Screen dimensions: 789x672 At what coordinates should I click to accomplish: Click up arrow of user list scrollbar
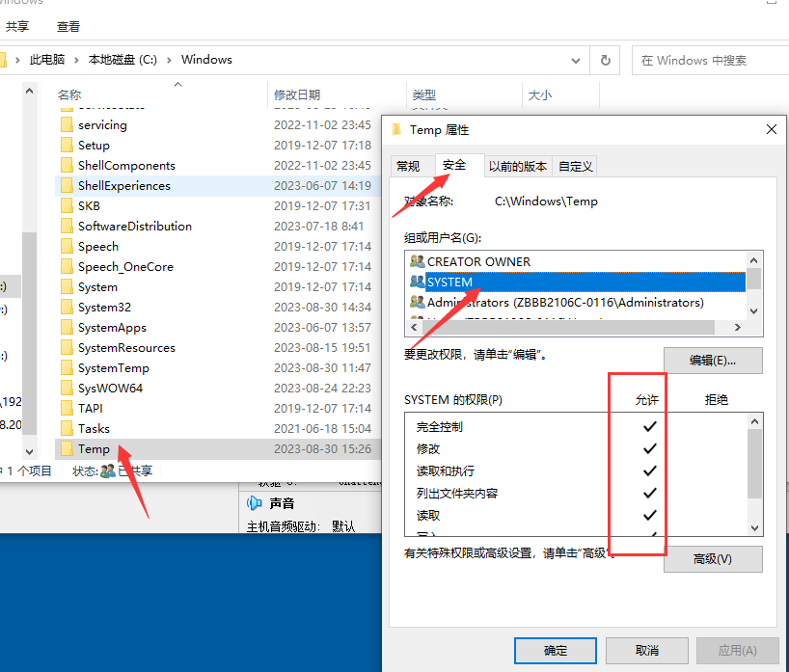coord(753,260)
